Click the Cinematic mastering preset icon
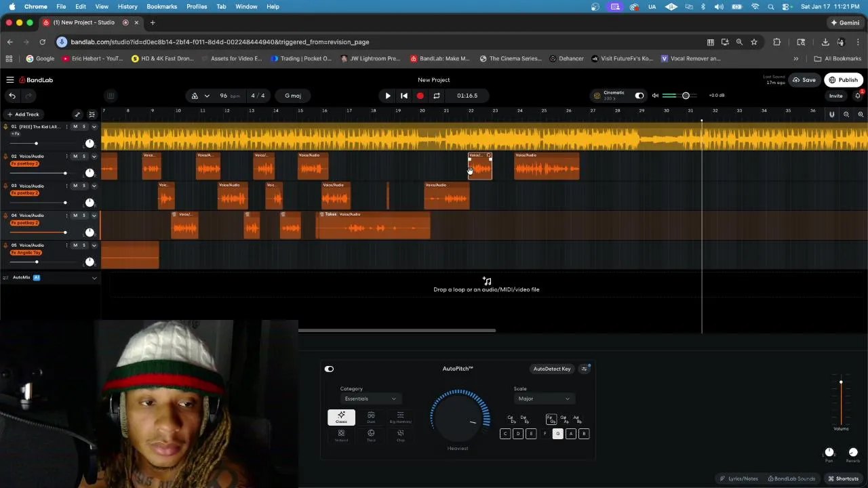Screen dimensions: 868x488 pos(597,96)
